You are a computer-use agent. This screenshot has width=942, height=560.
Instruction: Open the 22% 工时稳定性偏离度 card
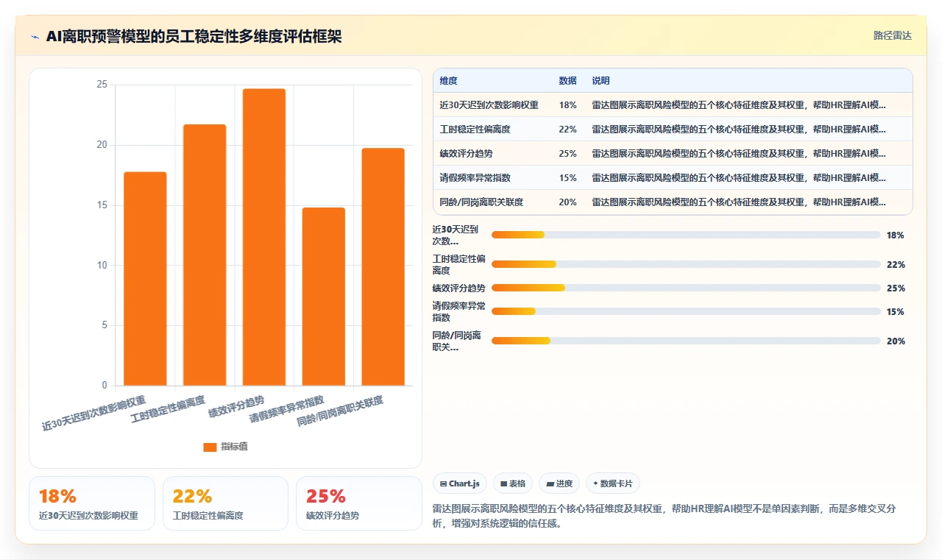tap(225, 503)
